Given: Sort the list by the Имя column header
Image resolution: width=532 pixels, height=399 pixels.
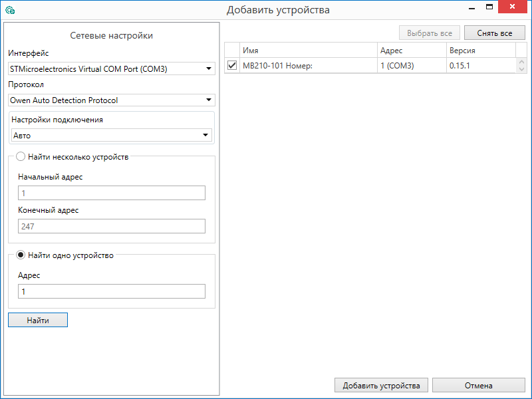Looking at the screenshot, I should pyautogui.click(x=308, y=51).
